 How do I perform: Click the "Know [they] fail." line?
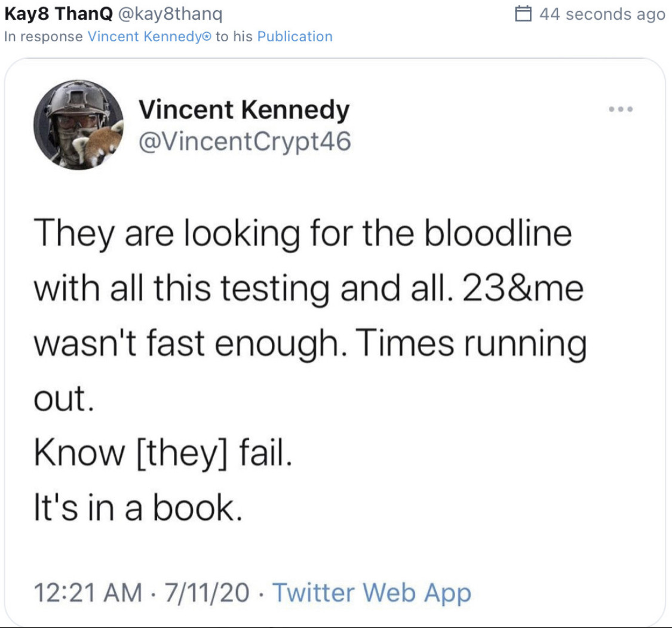tap(163, 457)
